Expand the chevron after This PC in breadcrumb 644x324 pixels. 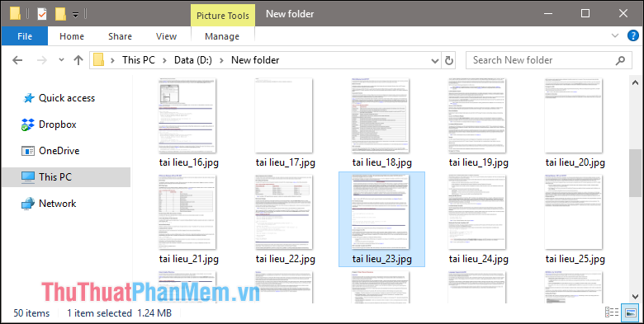164,60
